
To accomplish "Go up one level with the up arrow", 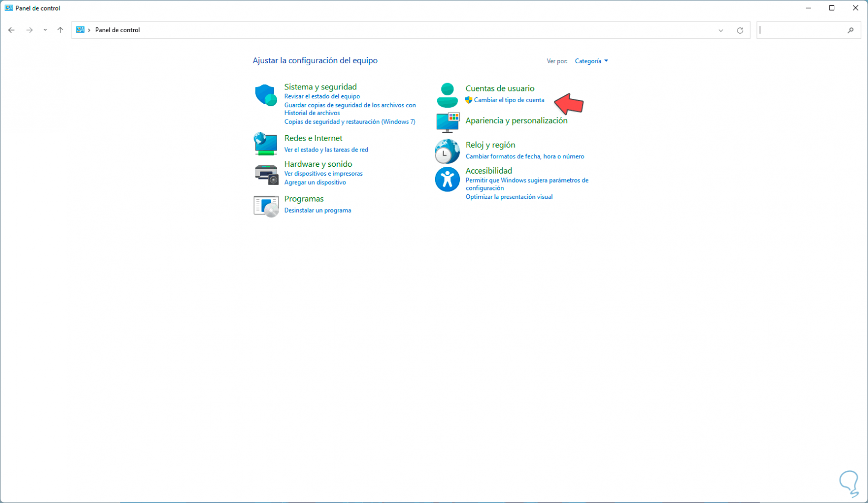I will [60, 30].
